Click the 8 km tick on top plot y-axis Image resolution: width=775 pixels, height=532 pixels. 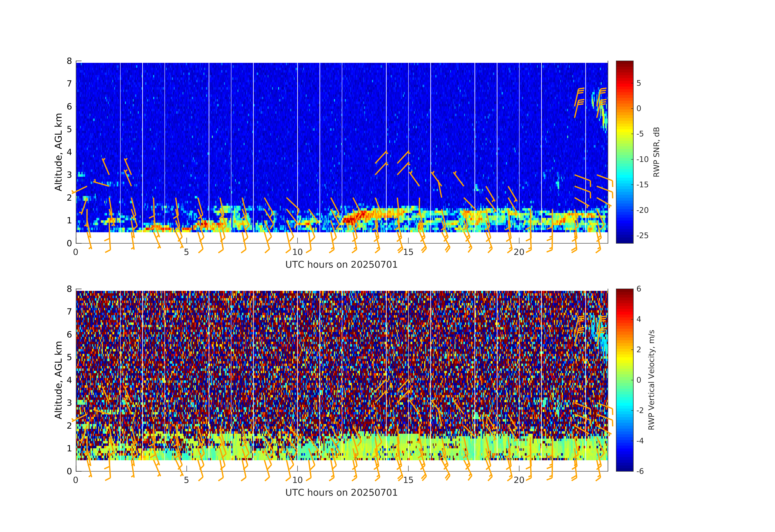(x=69, y=61)
